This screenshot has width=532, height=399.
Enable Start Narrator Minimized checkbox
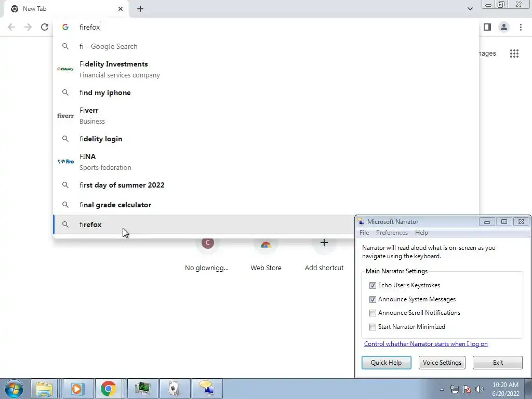(373, 327)
